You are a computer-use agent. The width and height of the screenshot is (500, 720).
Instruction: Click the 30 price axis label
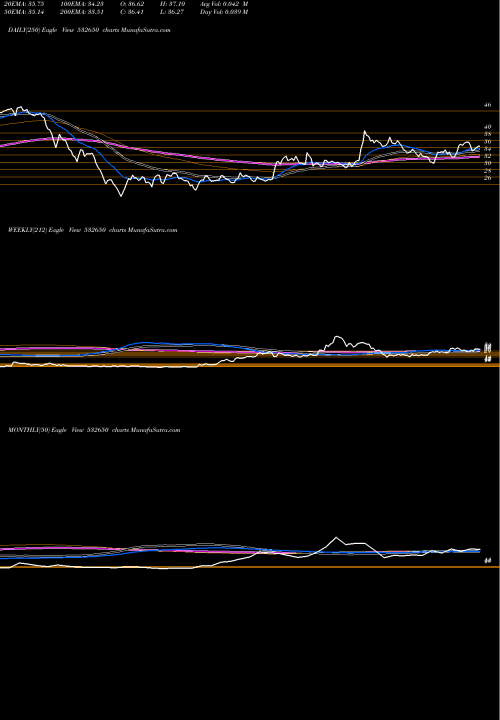(x=487, y=163)
